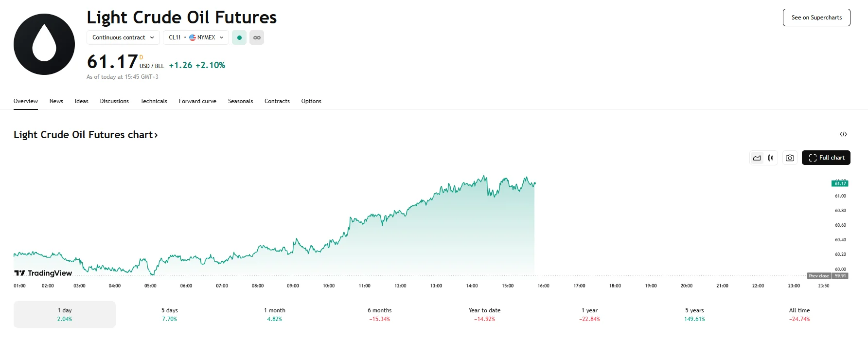The width and height of the screenshot is (868, 342).
Task: Switch to the Technicals tab
Action: (x=154, y=101)
